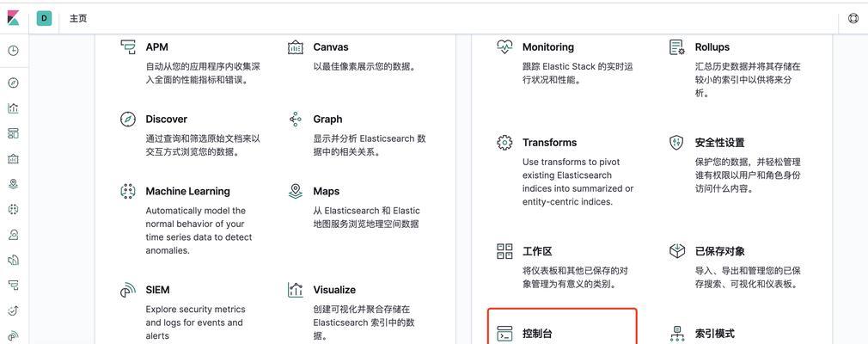Click the 控制台 console icon

[504, 334]
